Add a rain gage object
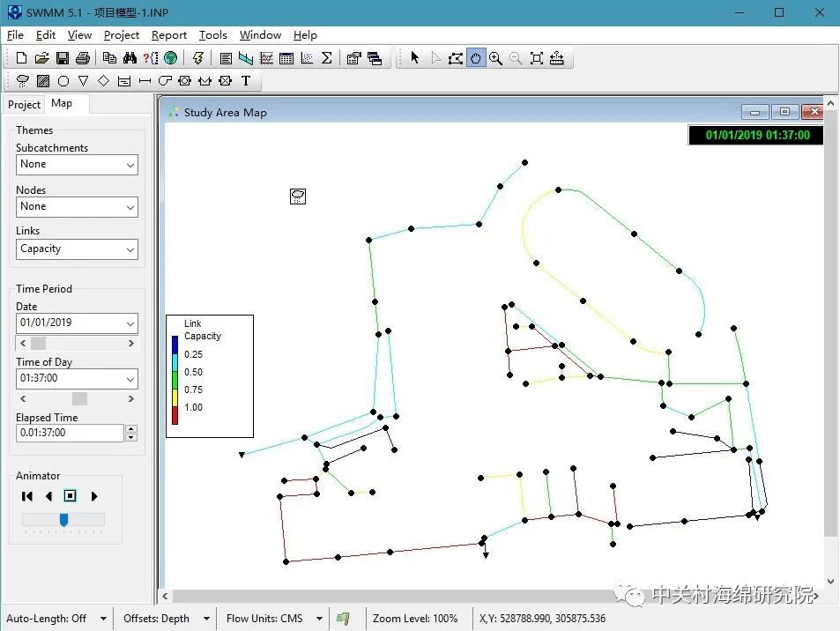Screen dimensions: 840x631 point(23,81)
